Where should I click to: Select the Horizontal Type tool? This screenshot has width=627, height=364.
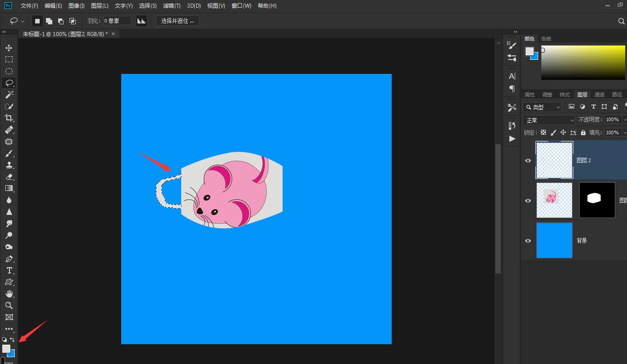coord(9,270)
